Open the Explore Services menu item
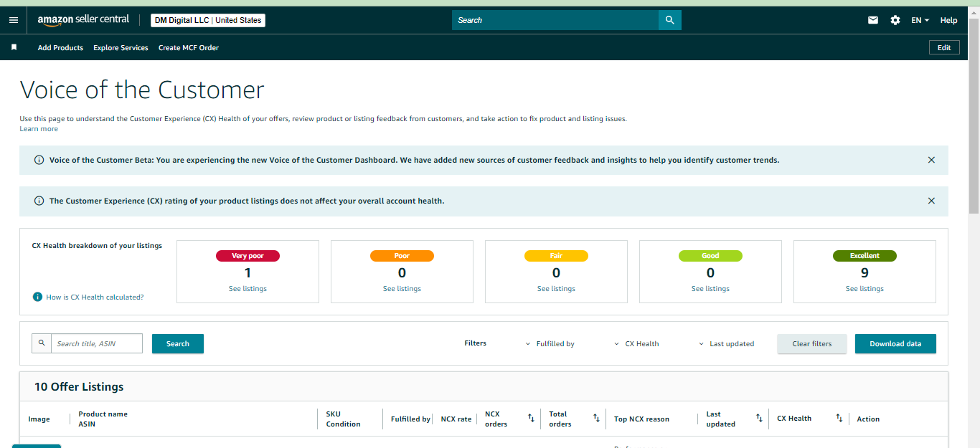Screen dimensions: 980x448 pos(121,48)
